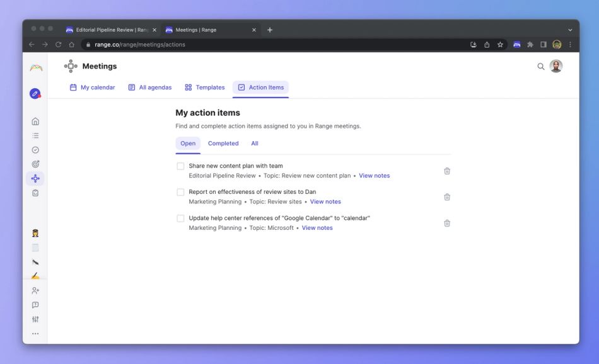Open View notes for Microsoft topic
Image resolution: width=599 pixels, height=364 pixels.
[317, 228]
